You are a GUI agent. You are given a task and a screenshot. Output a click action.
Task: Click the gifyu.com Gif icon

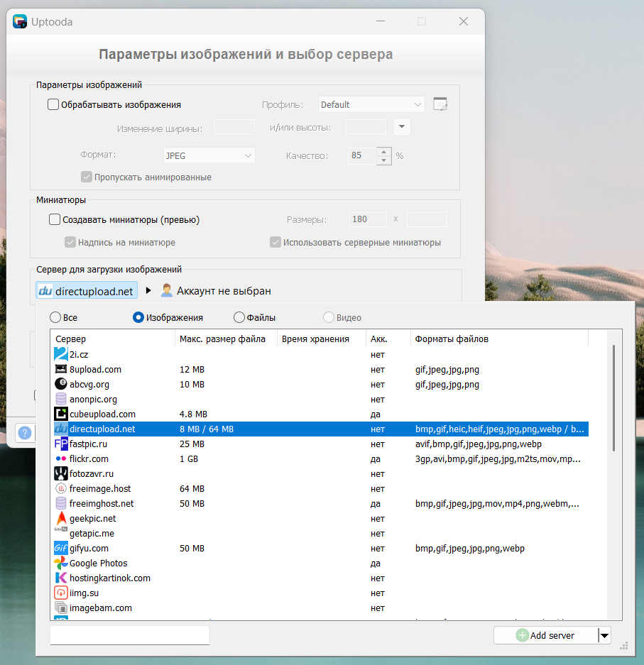pyautogui.click(x=61, y=548)
